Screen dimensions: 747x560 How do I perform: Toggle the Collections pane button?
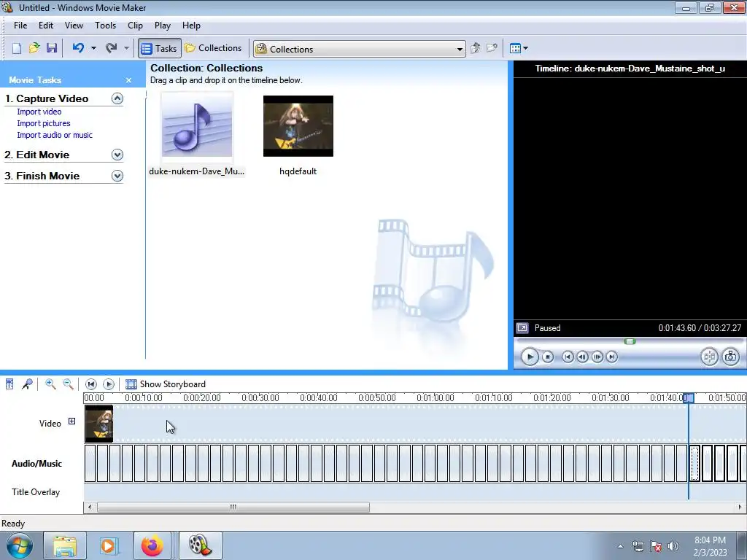pyautogui.click(x=214, y=48)
